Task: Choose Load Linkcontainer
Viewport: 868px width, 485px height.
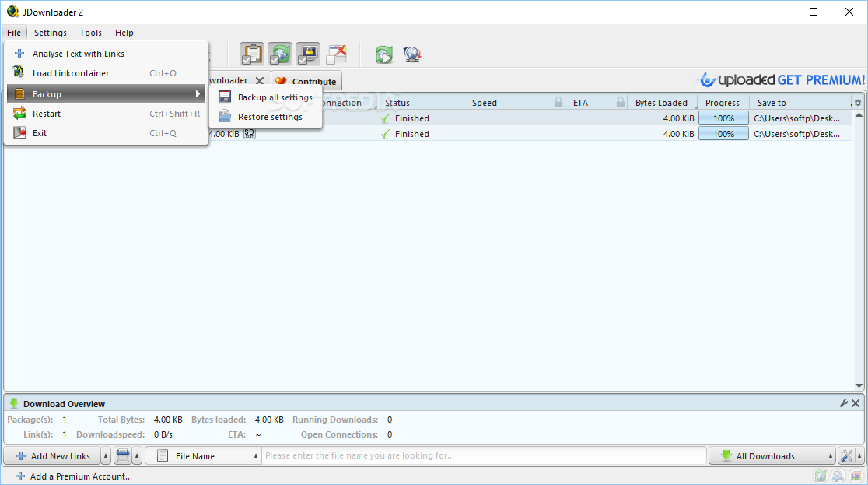Action: [x=106, y=73]
